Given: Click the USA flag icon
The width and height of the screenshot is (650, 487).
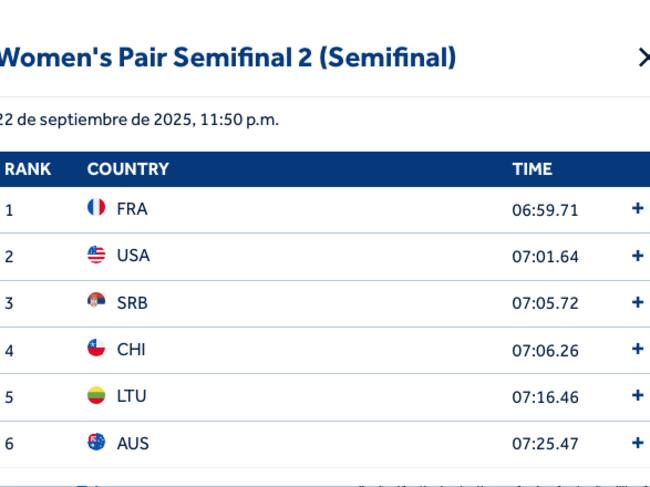Looking at the screenshot, I should 96,254.
